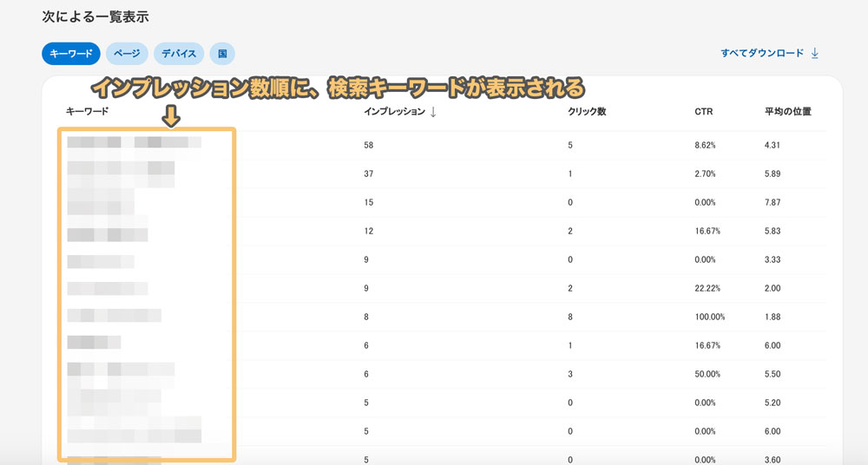Switch to the ページ tab
The height and width of the screenshot is (465, 868).
point(127,53)
